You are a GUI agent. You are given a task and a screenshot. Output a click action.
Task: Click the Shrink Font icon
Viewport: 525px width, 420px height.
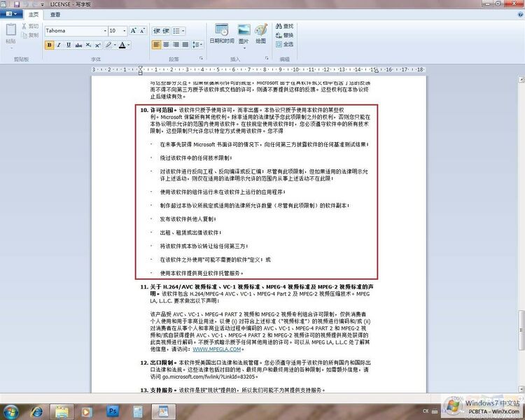pyautogui.click(x=142, y=31)
